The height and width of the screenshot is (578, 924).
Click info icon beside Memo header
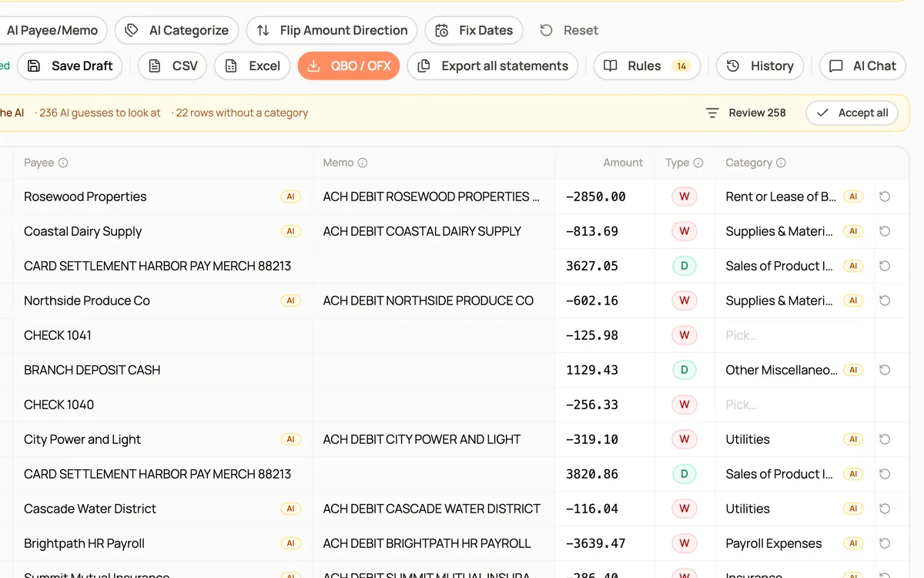(x=363, y=163)
